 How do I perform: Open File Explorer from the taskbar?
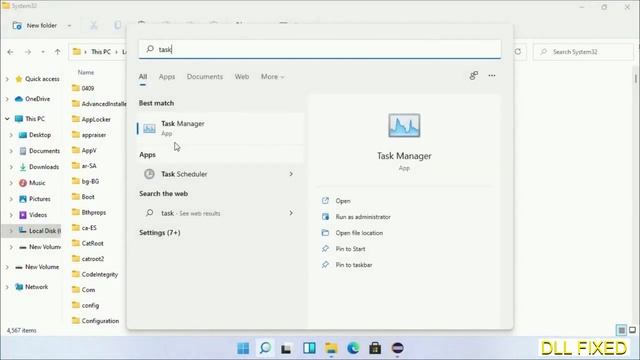[x=331, y=348]
